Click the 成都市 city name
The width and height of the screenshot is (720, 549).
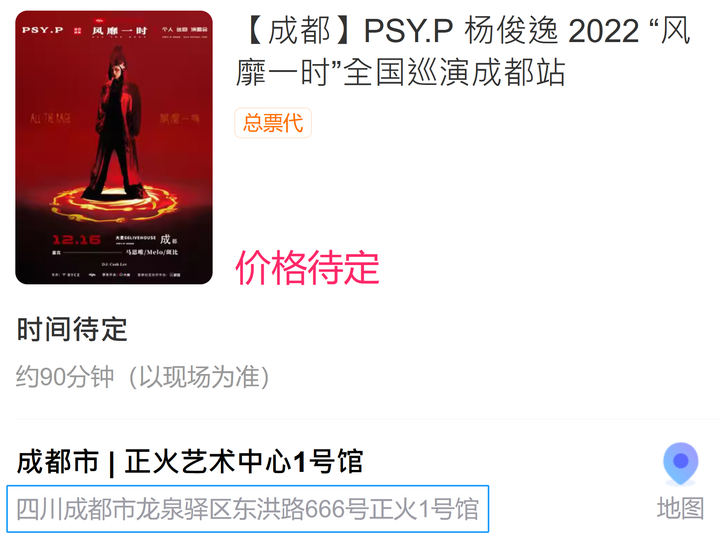(58, 461)
